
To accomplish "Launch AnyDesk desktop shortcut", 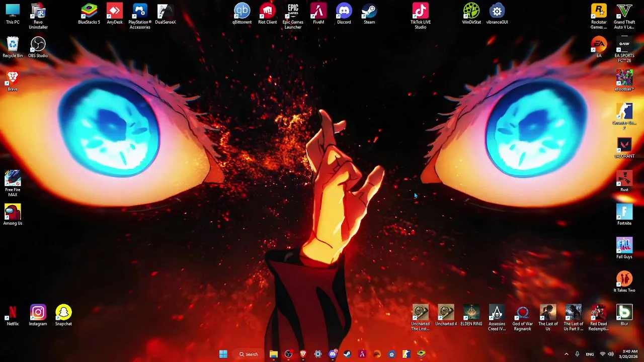I will [115, 14].
